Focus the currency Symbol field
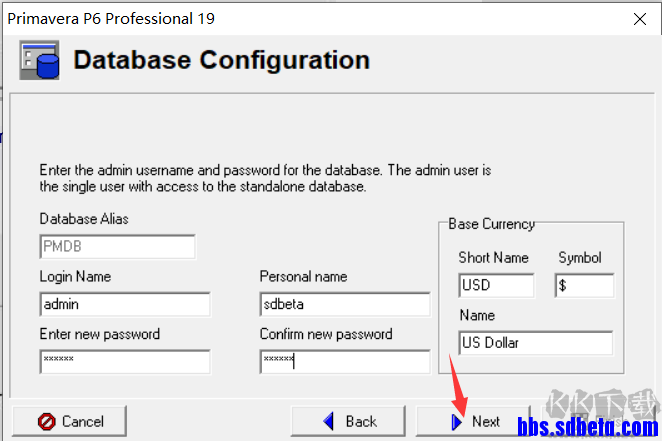This screenshot has width=662, height=441. [584, 286]
